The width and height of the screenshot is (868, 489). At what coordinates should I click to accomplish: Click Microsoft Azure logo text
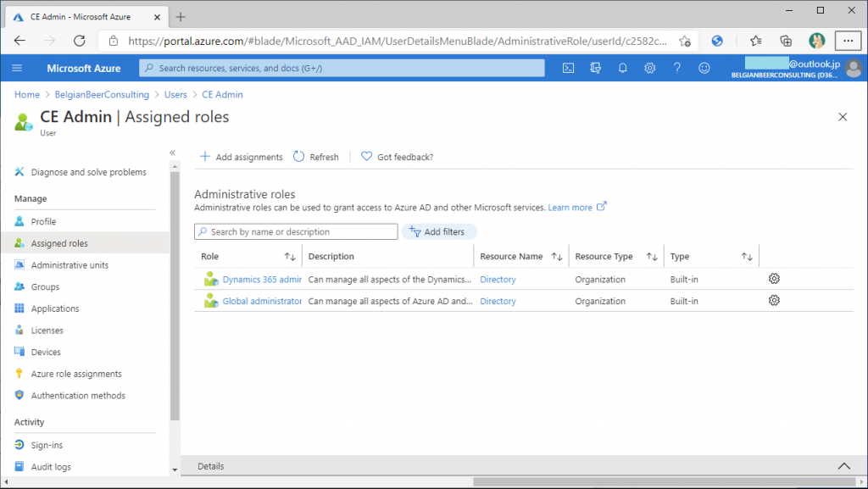pyautogui.click(x=84, y=68)
